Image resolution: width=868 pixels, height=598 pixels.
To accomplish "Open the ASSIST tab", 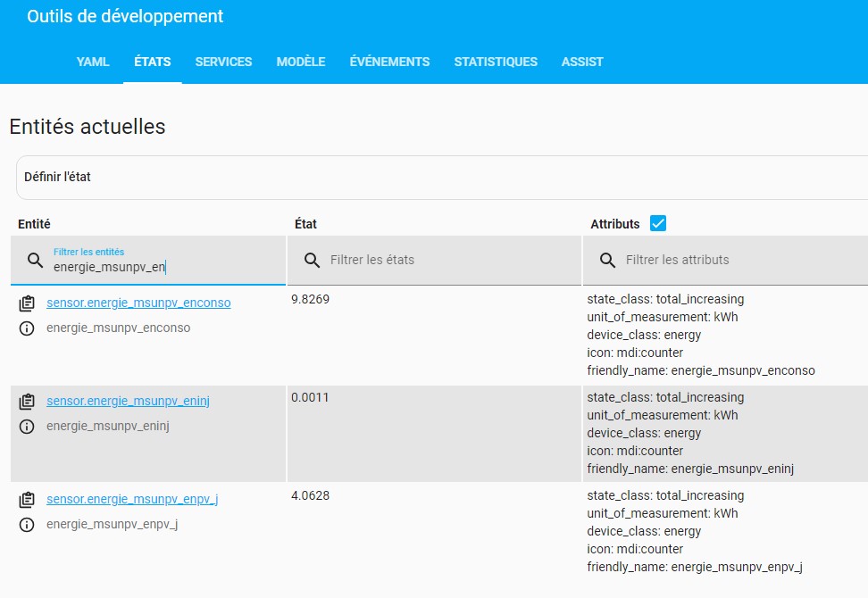I will [x=582, y=62].
